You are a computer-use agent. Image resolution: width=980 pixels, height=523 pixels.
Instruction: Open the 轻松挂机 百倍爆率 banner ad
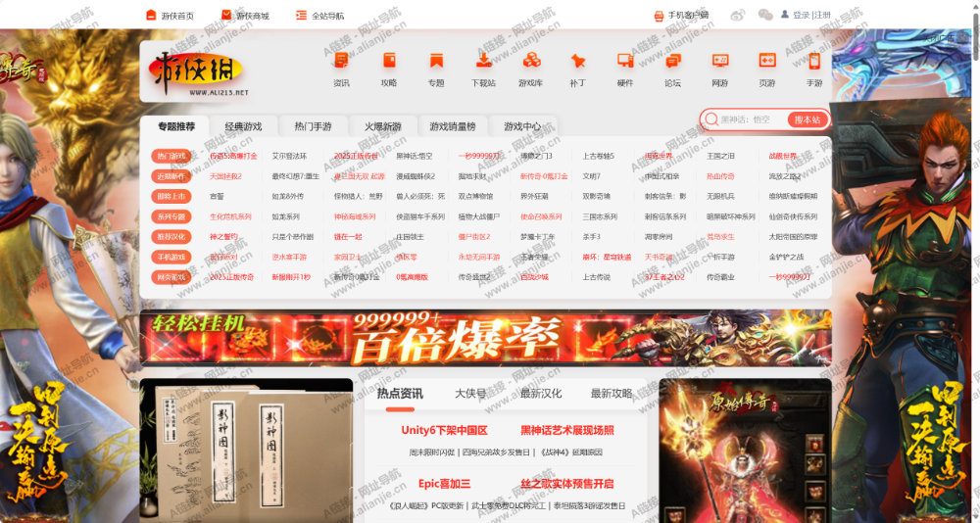[486, 338]
